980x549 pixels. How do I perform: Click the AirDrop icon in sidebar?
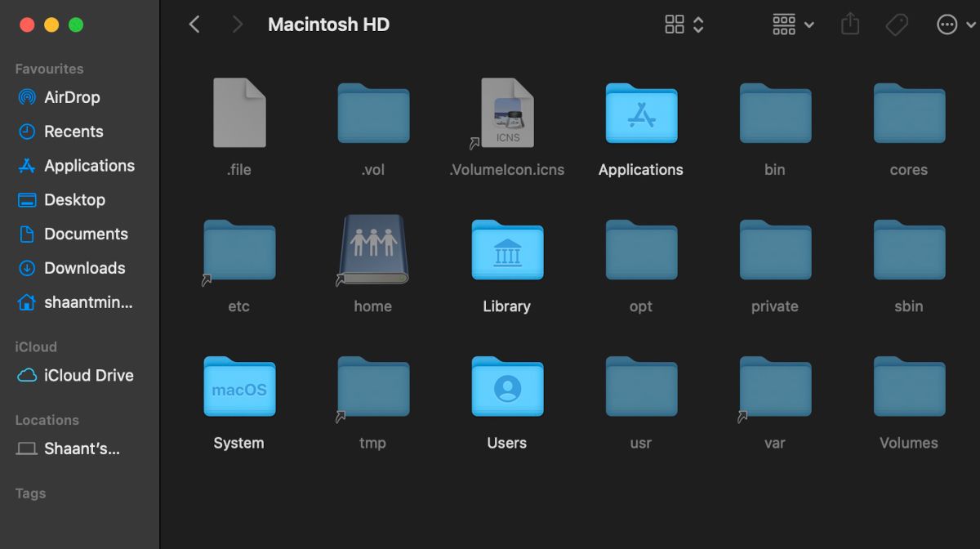pos(27,97)
